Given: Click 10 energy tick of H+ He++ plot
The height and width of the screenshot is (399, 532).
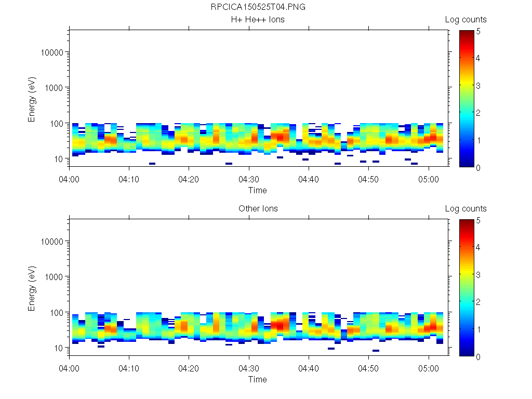Looking at the screenshot, I should tap(59, 159).
